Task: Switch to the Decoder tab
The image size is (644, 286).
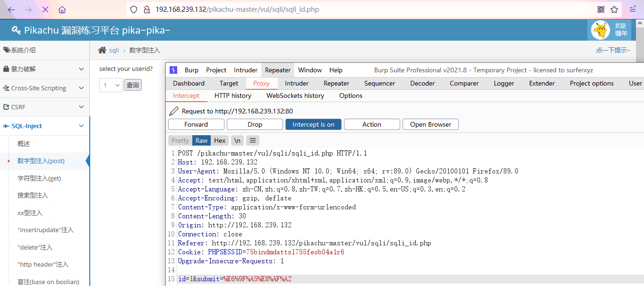Action: (422, 83)
